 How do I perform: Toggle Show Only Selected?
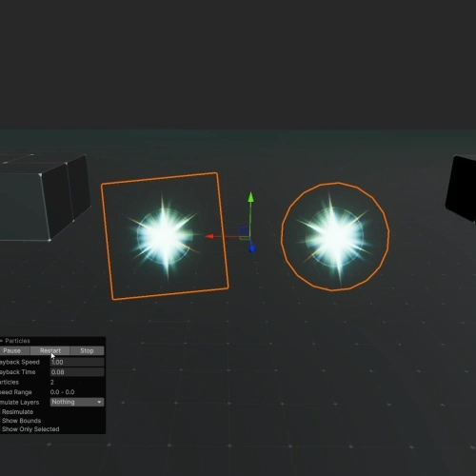click(30, 429)
